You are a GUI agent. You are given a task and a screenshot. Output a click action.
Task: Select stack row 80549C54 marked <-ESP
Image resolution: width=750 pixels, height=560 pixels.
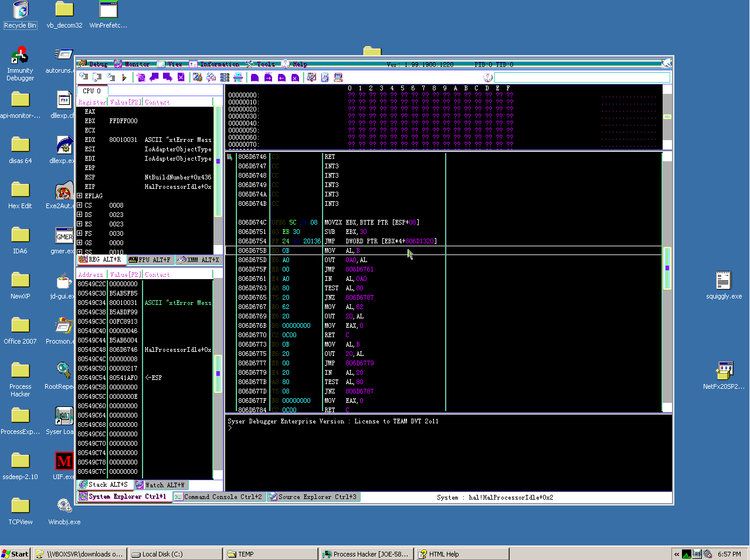(145, 378)
